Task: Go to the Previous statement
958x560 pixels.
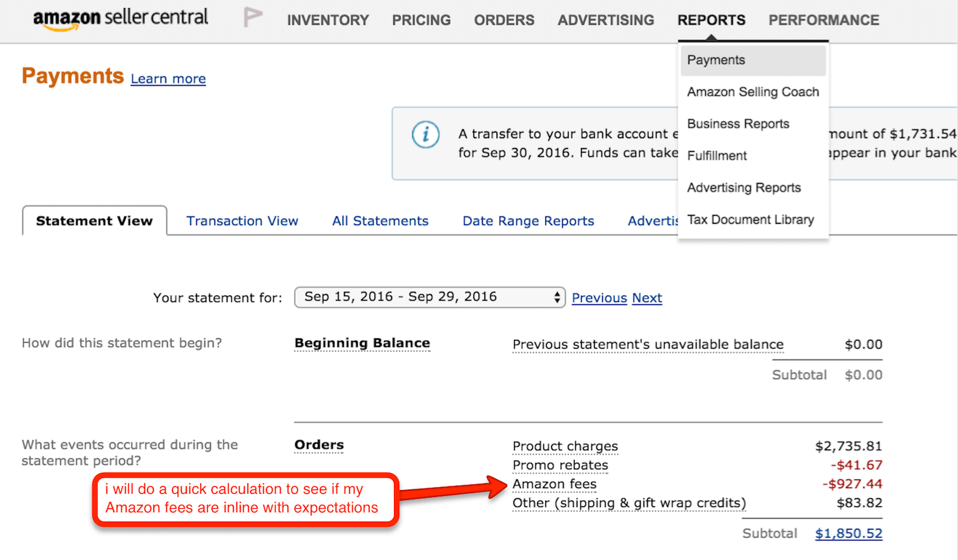Action: coord(599,298)
